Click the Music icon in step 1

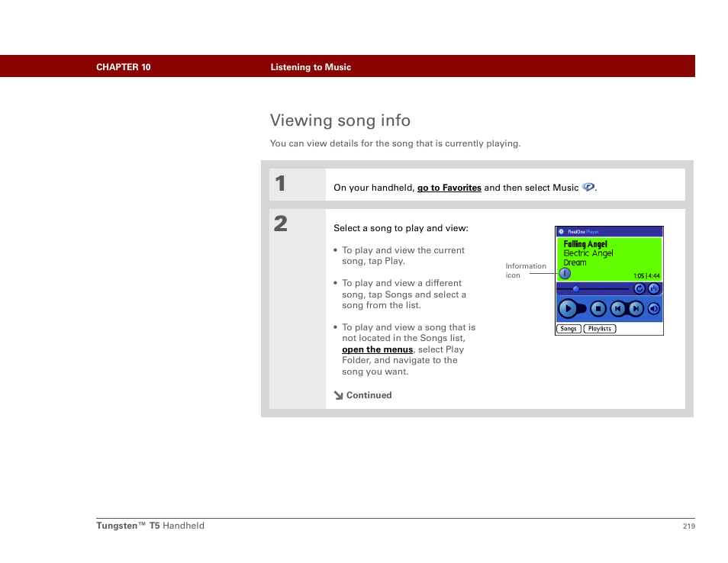[588, 187]
